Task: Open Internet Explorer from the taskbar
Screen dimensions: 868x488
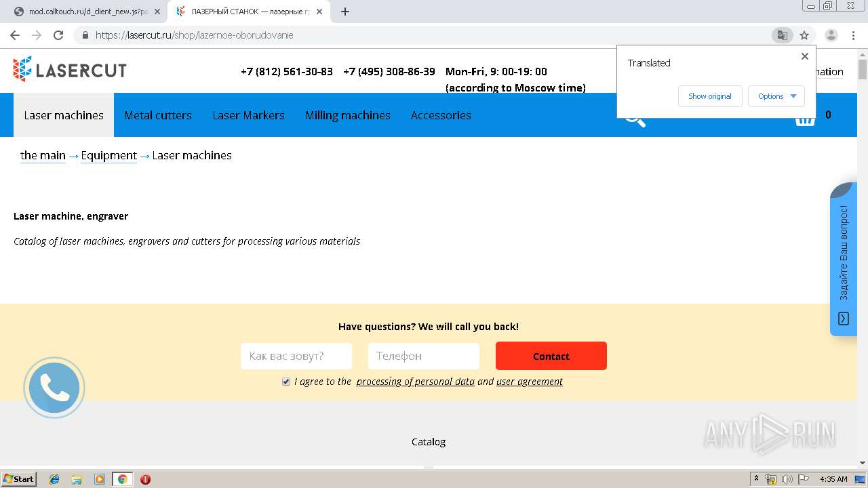Action: [x=54, y=479]
